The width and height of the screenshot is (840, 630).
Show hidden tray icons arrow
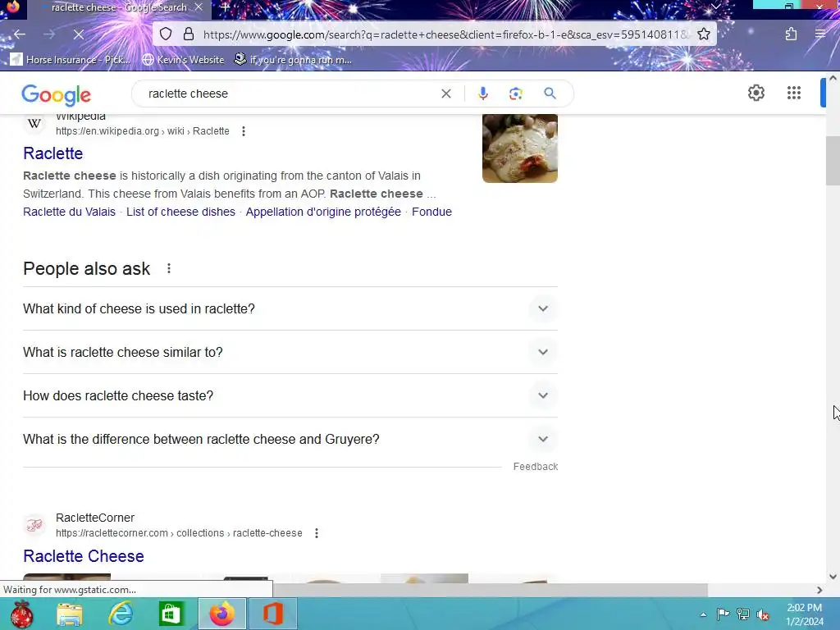[703, 614]
